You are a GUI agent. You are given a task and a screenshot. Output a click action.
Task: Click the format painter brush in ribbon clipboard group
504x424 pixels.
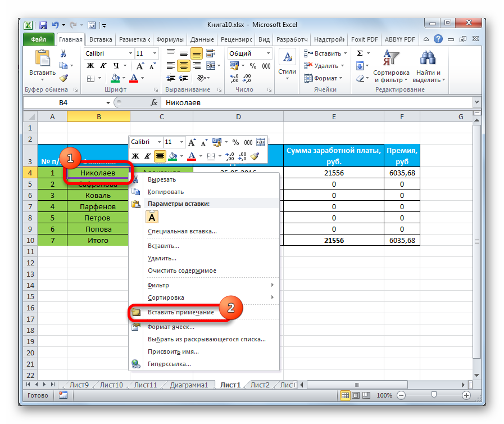pos(63,78)
